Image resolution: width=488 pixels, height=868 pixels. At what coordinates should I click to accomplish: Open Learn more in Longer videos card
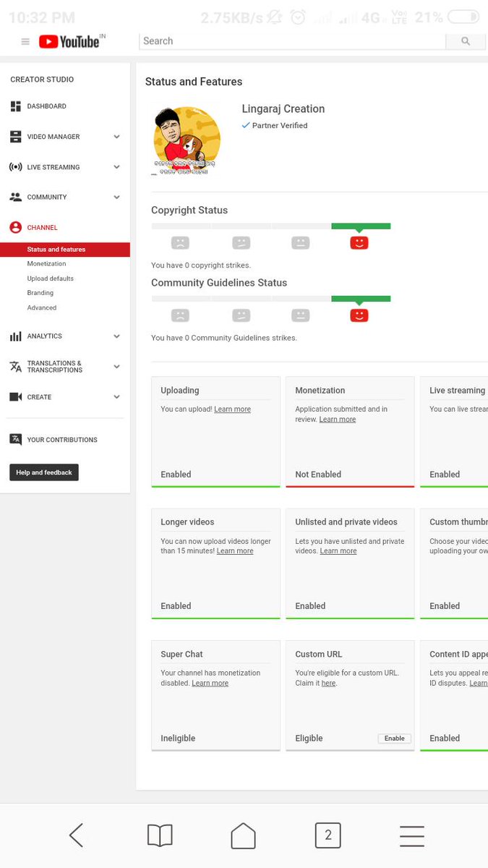coord(235,551)
